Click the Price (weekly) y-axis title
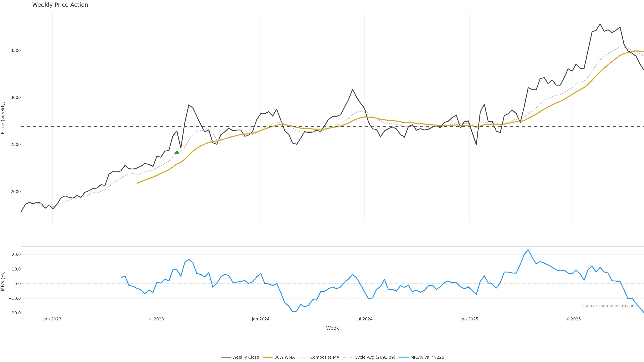 (x=3, y=118)
